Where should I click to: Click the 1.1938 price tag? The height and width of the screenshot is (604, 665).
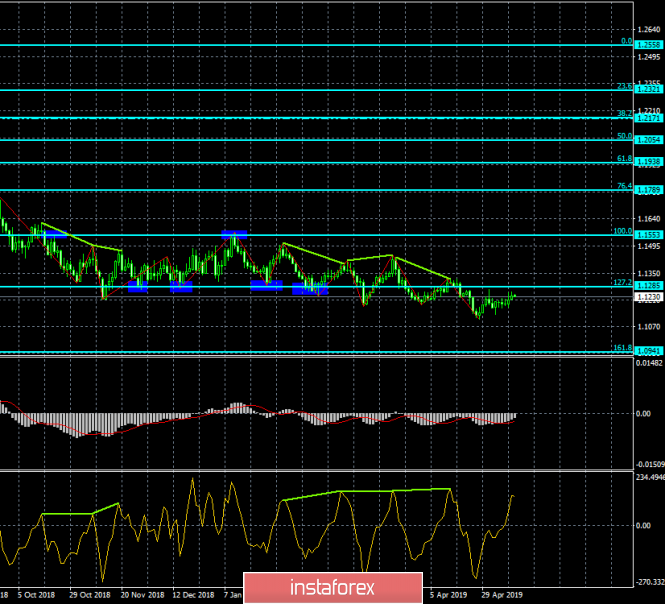pyautogui.click(x=649, y=162)
